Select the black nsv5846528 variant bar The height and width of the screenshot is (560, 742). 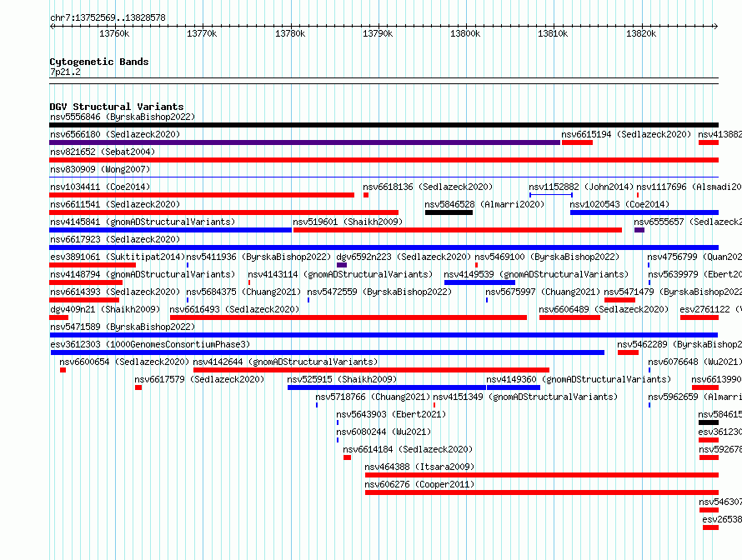(x=449, y=212)
